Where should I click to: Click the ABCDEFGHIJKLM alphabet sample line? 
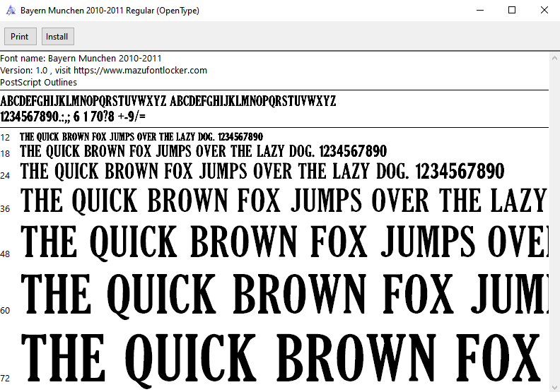click(168, 101)
